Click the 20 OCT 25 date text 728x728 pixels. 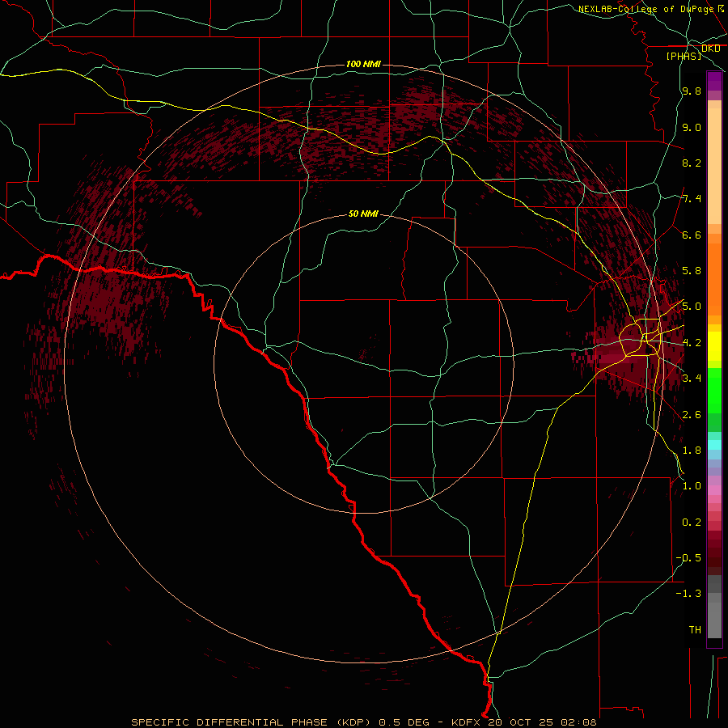(x=522, y=722)
